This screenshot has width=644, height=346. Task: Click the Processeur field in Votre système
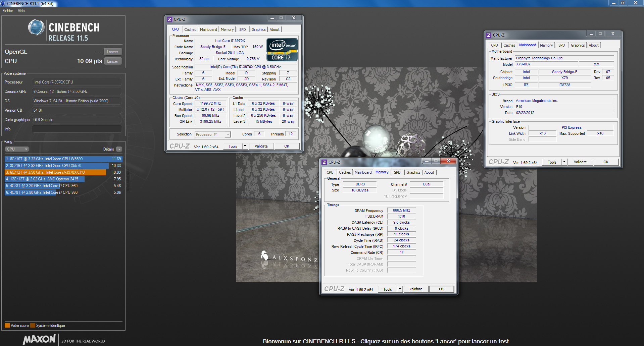(77, 82)
